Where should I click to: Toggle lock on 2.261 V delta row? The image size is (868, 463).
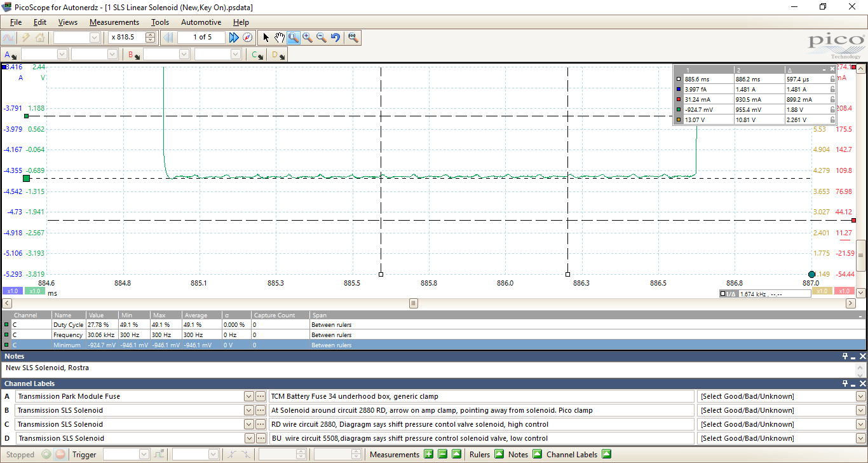832,120
